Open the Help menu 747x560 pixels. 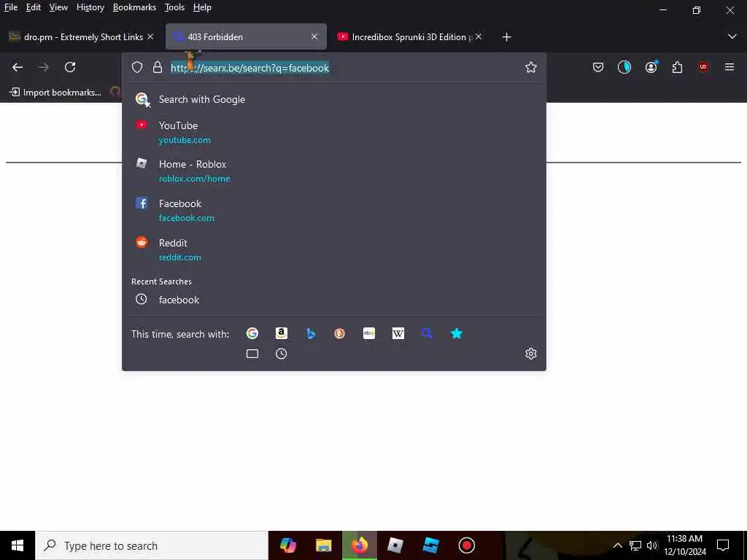tap(202, 7)
